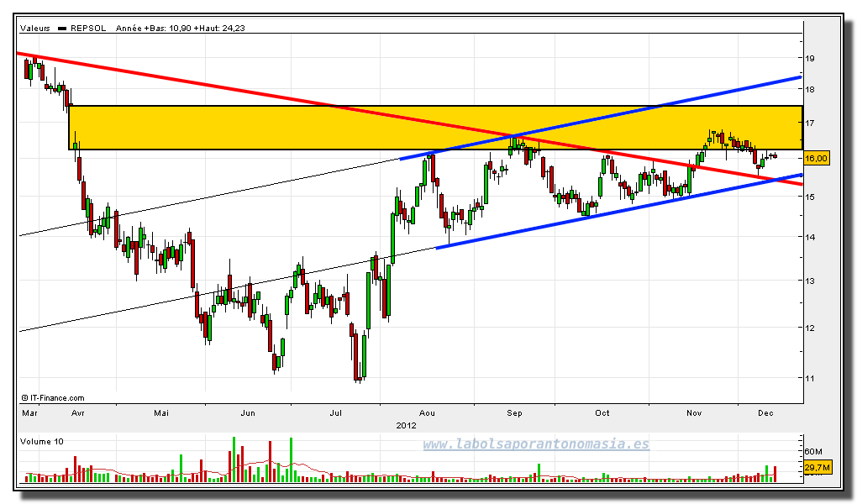Click the Mai month label
This screenshot has height=504, width=857.
[x=161, y=413]
